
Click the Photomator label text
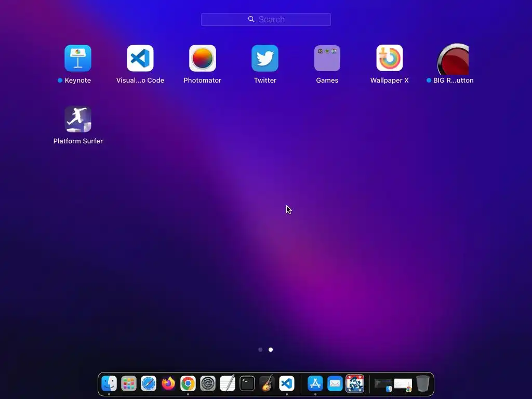pos(203,81)
